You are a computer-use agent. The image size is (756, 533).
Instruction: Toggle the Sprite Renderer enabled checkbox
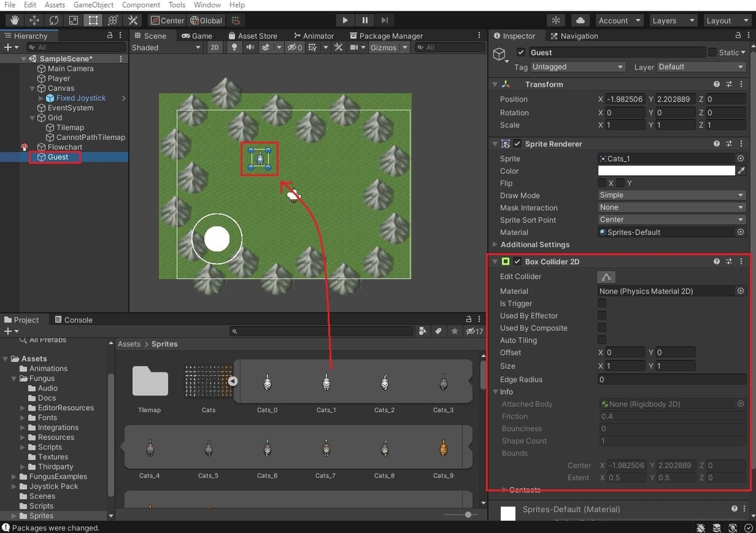[517, 144]
